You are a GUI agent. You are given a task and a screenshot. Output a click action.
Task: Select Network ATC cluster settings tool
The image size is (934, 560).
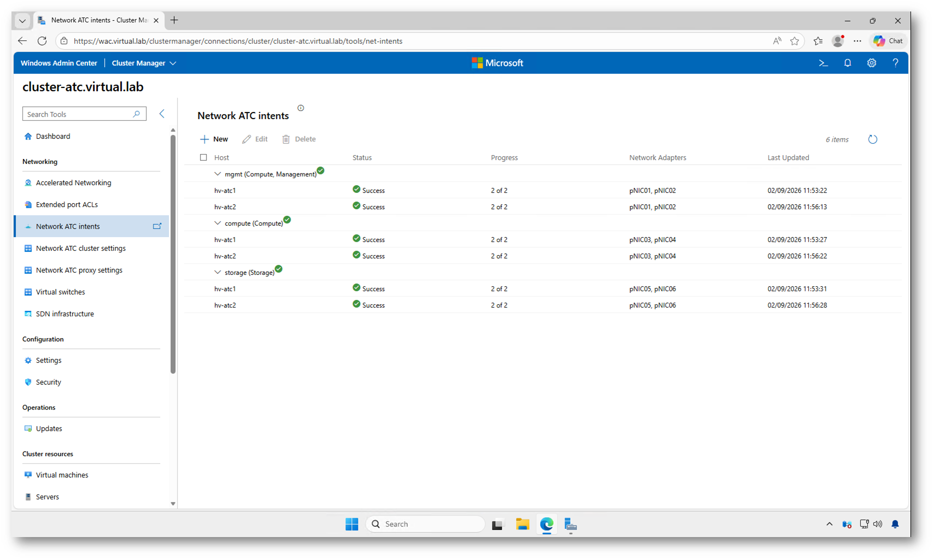[x=80, y=248]
